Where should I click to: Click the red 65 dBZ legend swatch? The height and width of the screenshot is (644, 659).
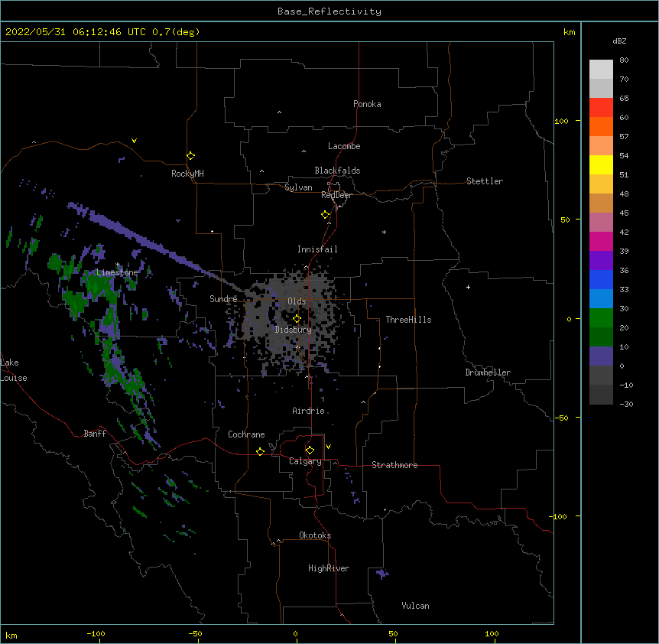[601, 107]
